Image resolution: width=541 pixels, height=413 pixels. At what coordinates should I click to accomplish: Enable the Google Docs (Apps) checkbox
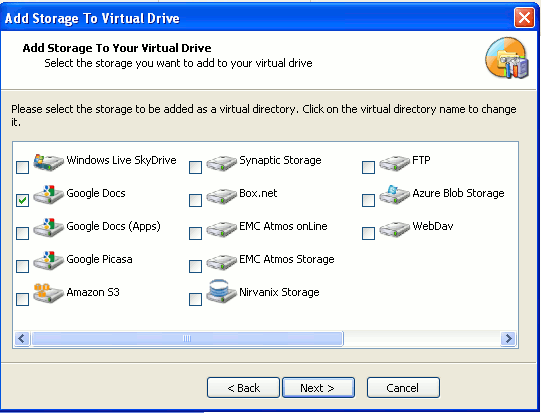pos(23,234)
